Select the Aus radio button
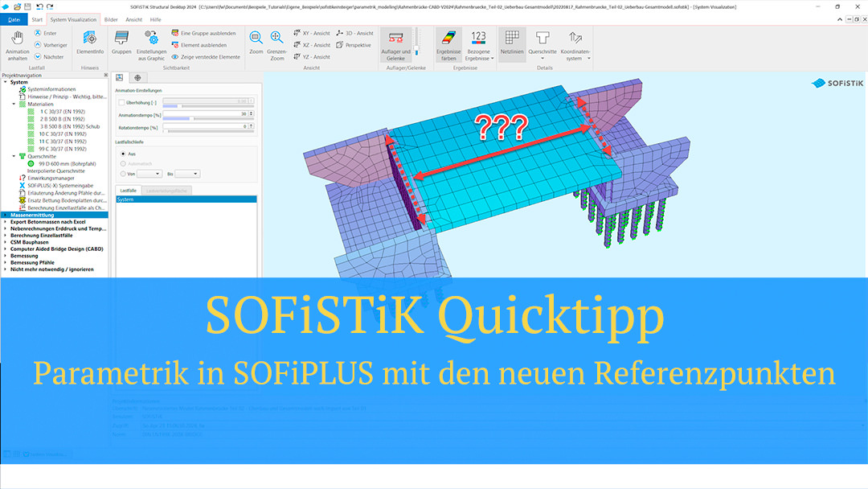This screenshot has width=868, height=489. pyautogui.click(x=121, y=153)
